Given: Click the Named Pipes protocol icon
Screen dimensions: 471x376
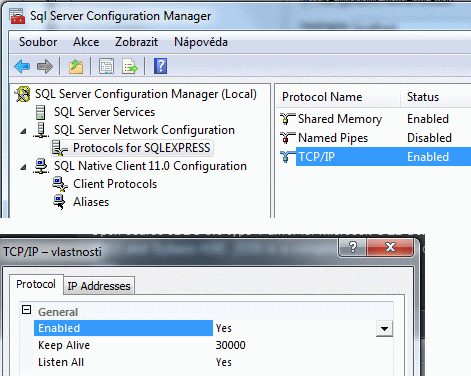Looking at the screenshot, I should [x=287, y=138].
